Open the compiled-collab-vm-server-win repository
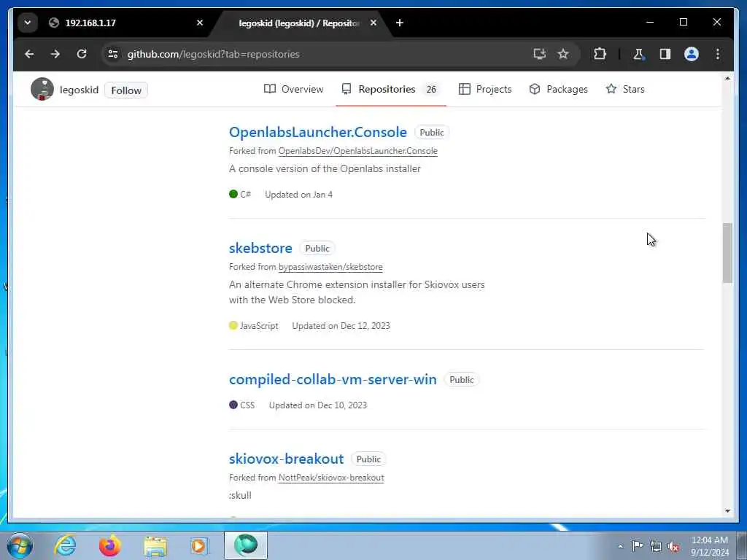747x560 pixels. tap(333, 379)
